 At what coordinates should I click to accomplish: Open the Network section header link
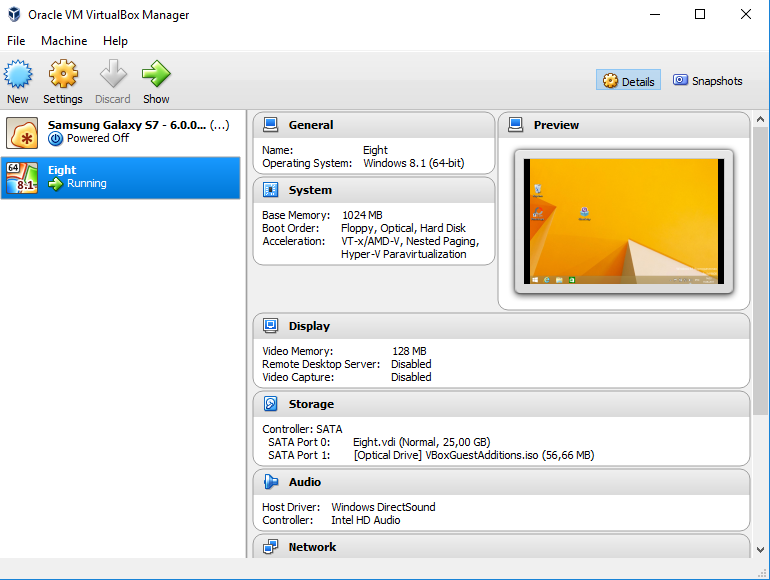(312, 547)
